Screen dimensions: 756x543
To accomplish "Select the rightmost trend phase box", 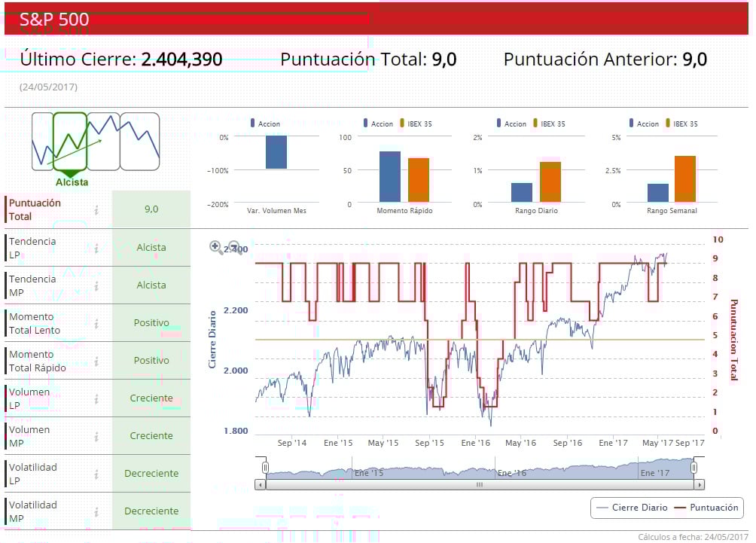I will point(140,142).
